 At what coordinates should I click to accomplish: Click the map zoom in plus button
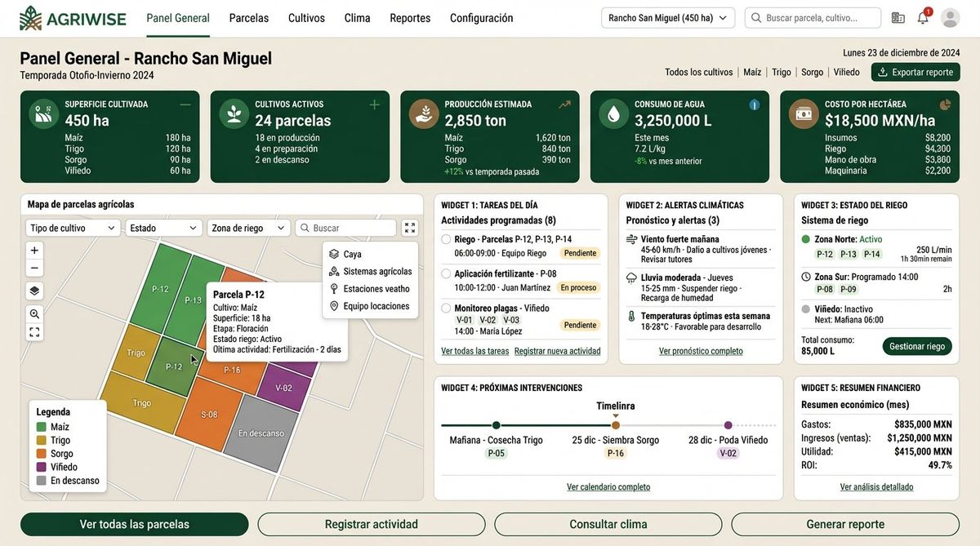point(34,251)
